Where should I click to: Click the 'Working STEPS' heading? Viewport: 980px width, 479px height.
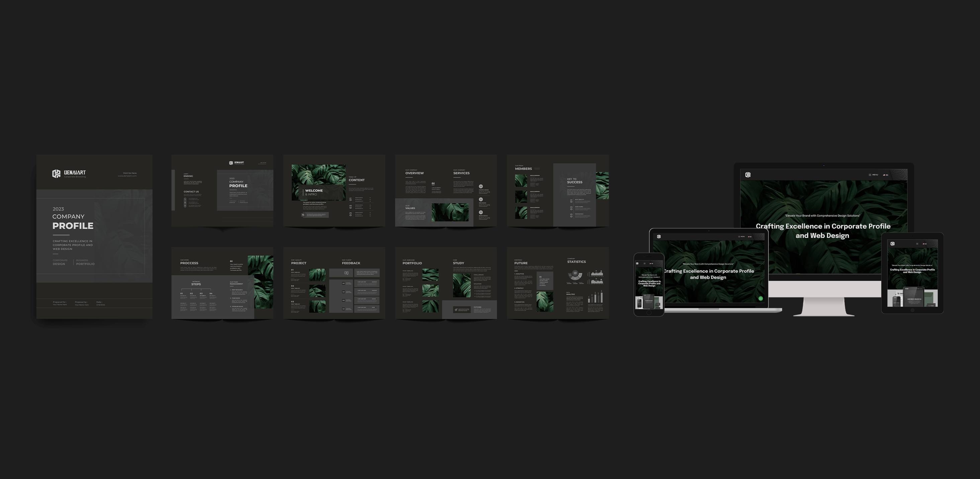click(x=196, y=284)
